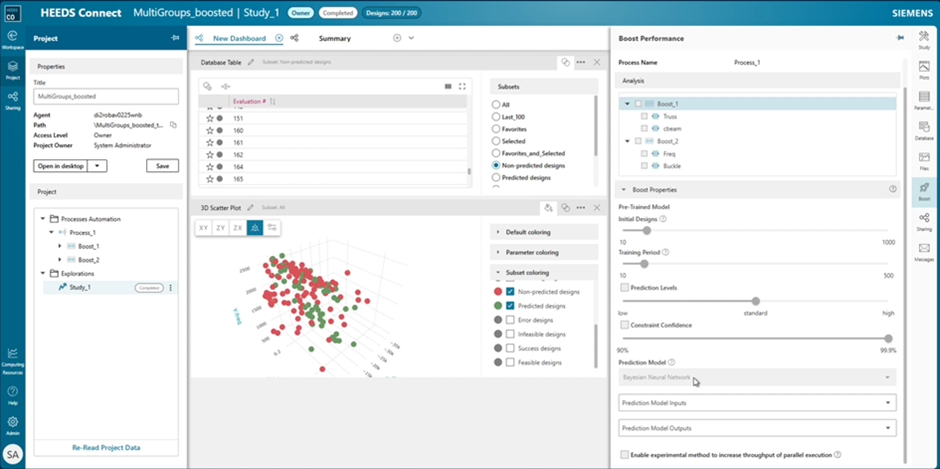Pin the Project panel
This screenshot has height=469, width=940.
coord(174,38)
